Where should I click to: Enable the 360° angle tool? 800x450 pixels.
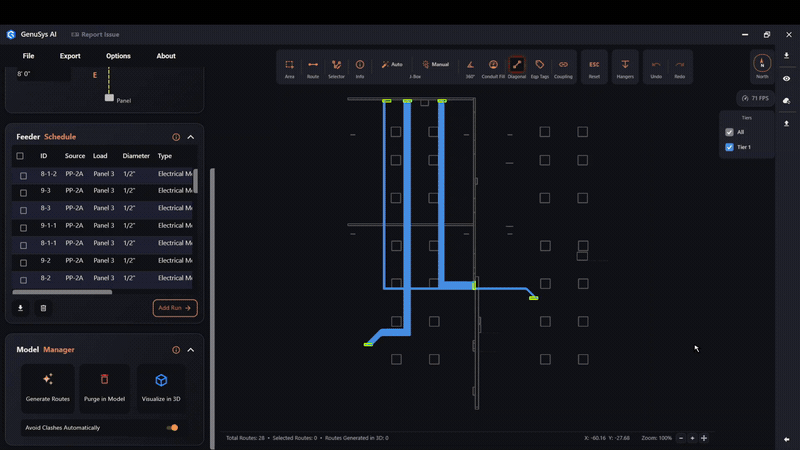pyautogui.click(x=470, y=68)
